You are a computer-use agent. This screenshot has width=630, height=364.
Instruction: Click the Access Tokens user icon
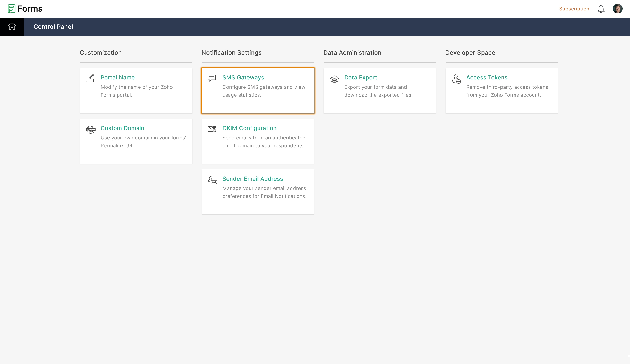[x=456, y=79]
